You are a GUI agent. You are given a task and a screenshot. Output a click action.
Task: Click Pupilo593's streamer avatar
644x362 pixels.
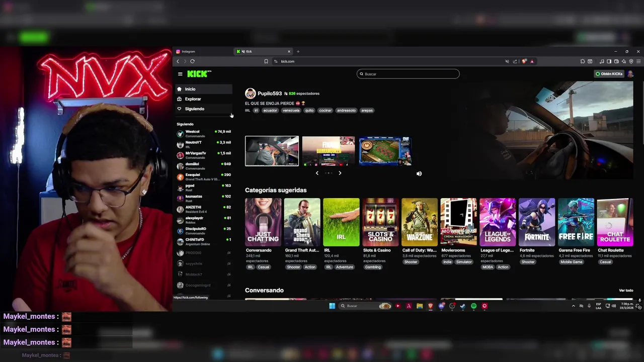pos(250,94)
